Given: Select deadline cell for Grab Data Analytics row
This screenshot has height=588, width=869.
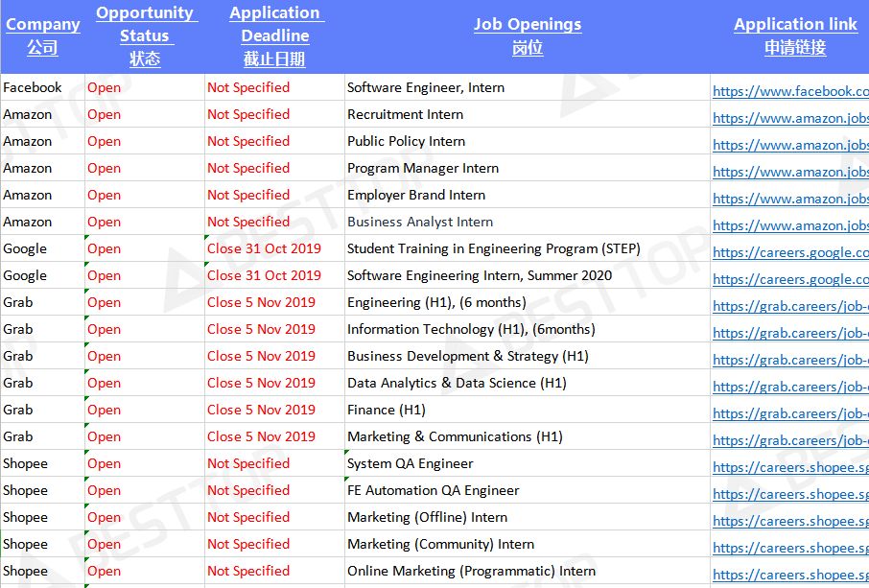Looking at the screenshot, I should coord(274,383).
